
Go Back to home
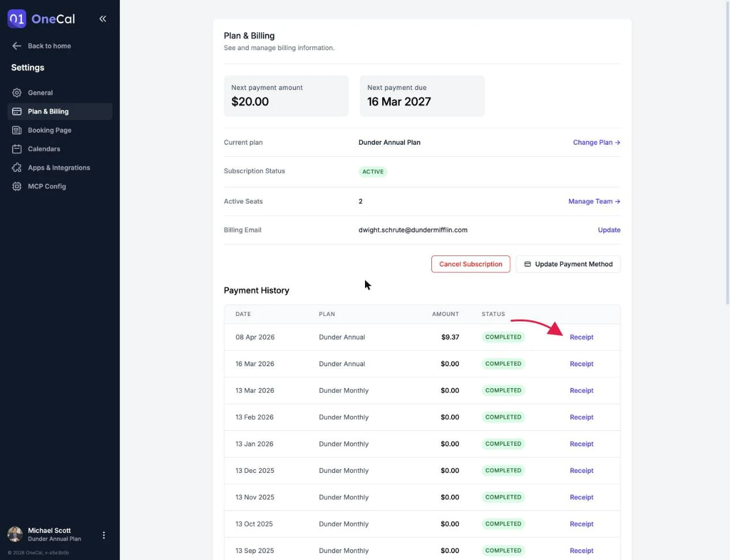pos(42,46)
